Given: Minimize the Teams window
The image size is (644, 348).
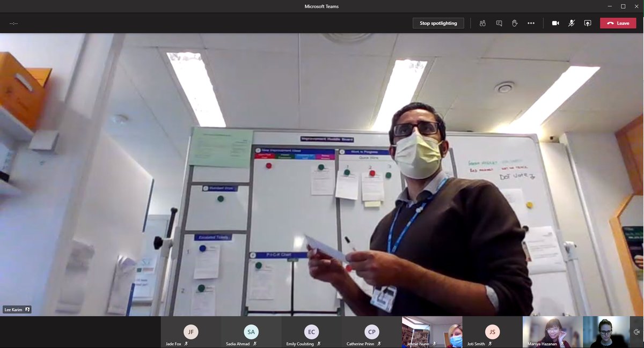Looking at the screenshot, I should (609, 6).
